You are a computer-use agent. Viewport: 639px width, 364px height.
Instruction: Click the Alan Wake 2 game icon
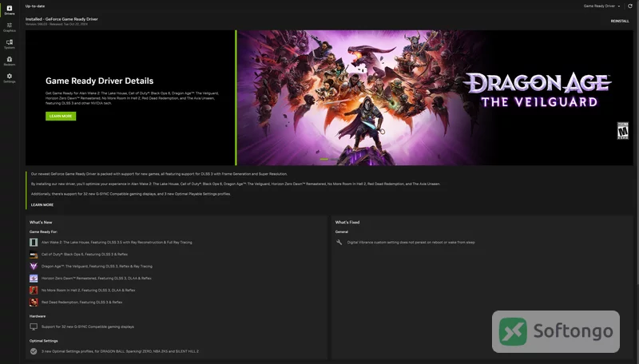pyautogui.click(x=34, y=242)
